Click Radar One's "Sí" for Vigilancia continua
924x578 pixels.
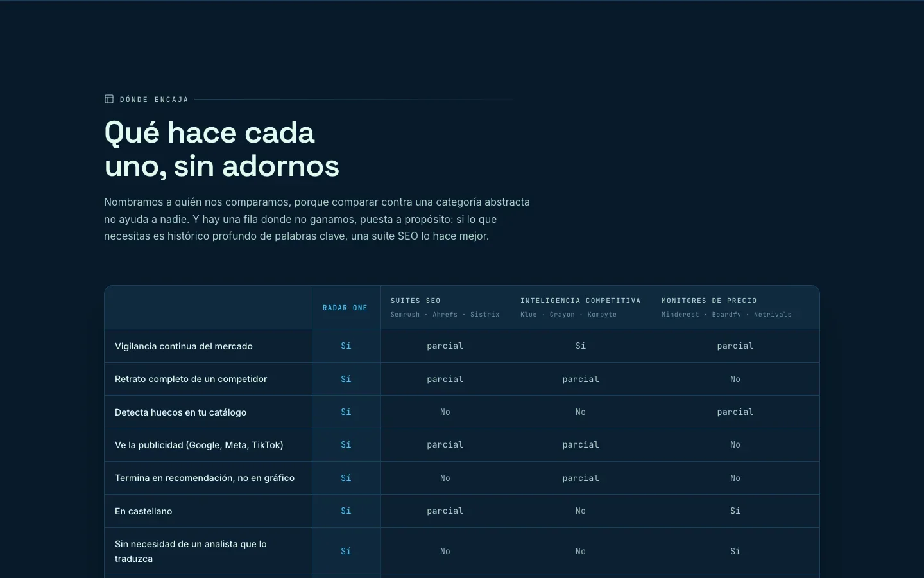[x=346, y=346]
